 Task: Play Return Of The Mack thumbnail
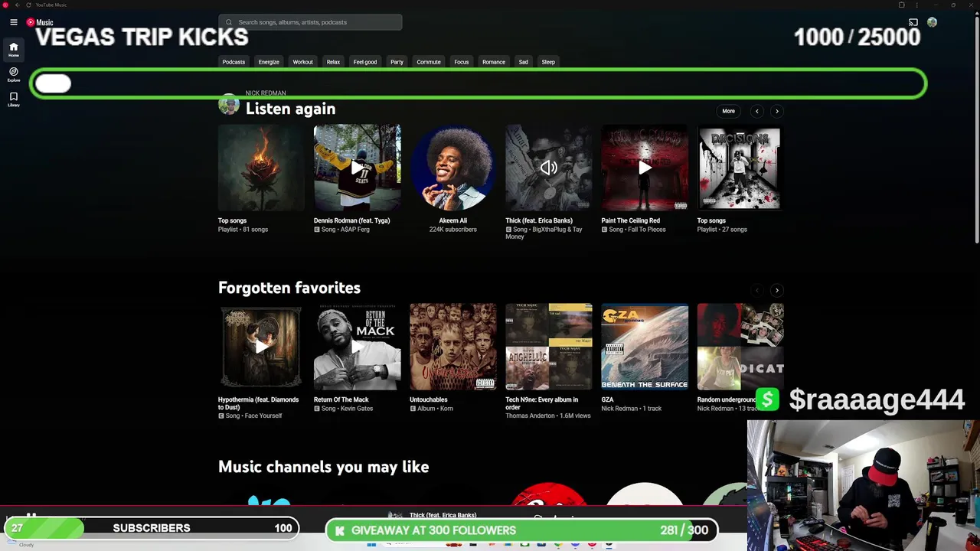357,347
